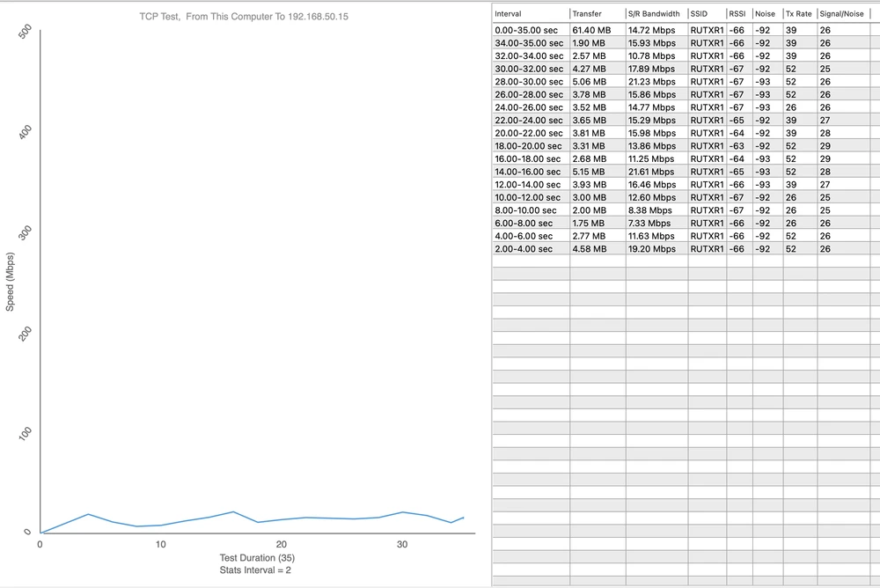The width and height of the screenshot is (880, 588).
Task: Click the 8.38 Mbps bandwidth cell
Action: tap(649, 210)
